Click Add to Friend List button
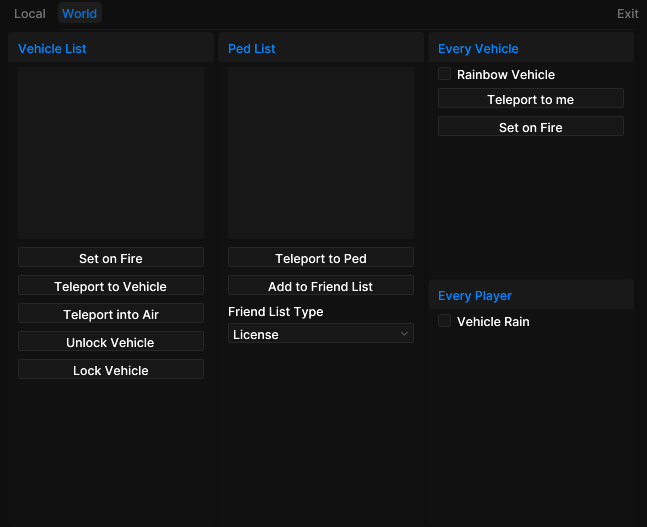This screenshot has height=527, width=647. click(x=321, y=286)
